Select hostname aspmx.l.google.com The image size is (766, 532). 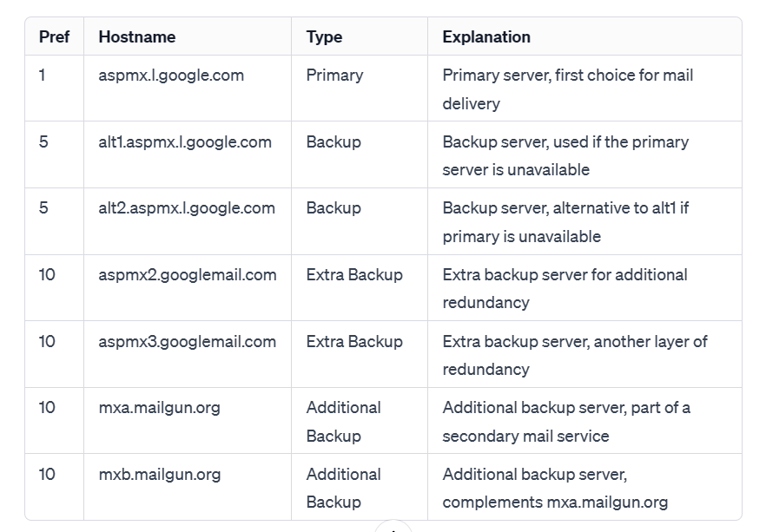[x=171, y=76]
